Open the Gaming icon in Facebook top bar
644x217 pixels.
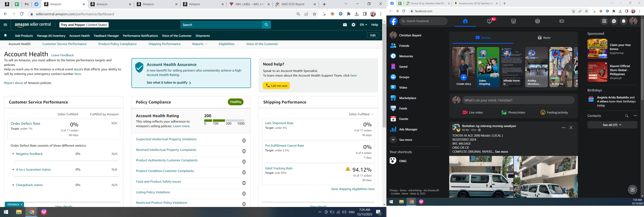click(x=561, y=21)
